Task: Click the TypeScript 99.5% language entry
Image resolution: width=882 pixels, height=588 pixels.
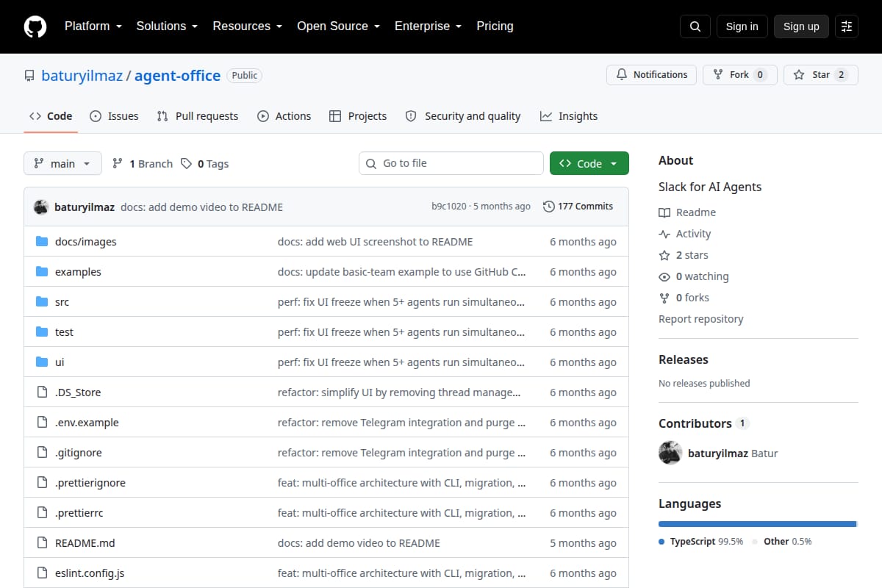Action: pos(701,542)
